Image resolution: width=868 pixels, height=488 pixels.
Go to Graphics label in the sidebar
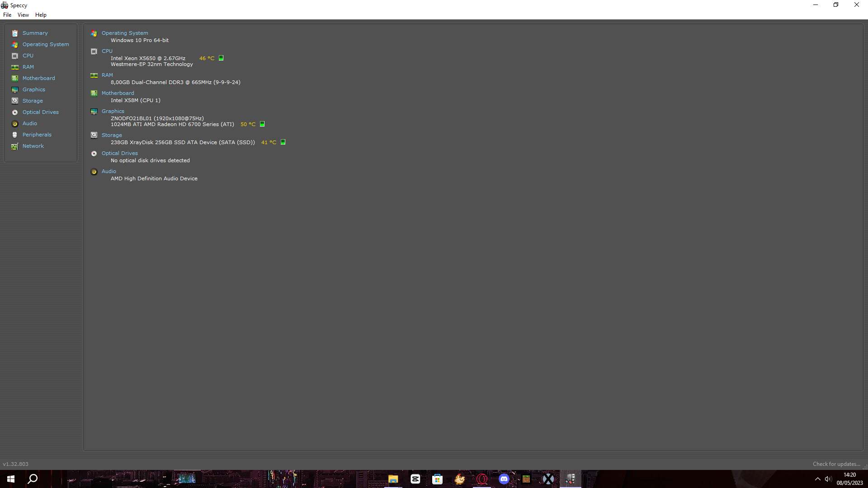pyautogui.click(x=34, y=89)
